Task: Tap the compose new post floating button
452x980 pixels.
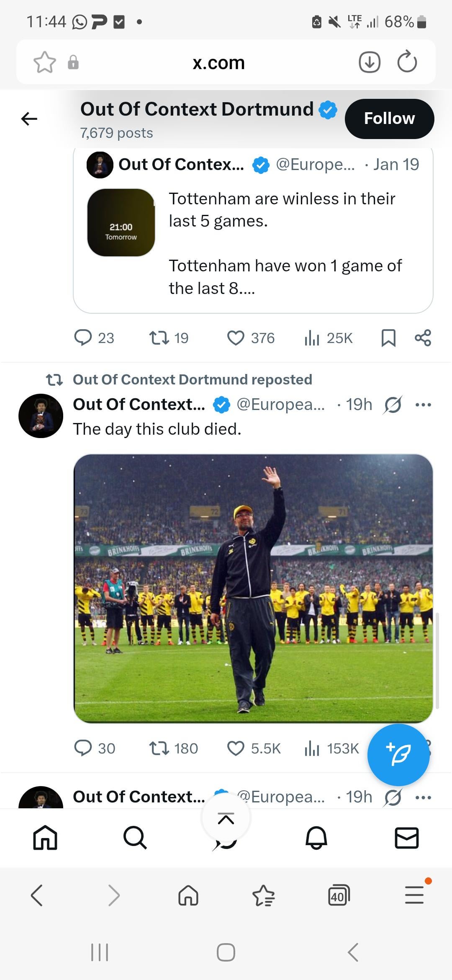Action: (398, 755)
